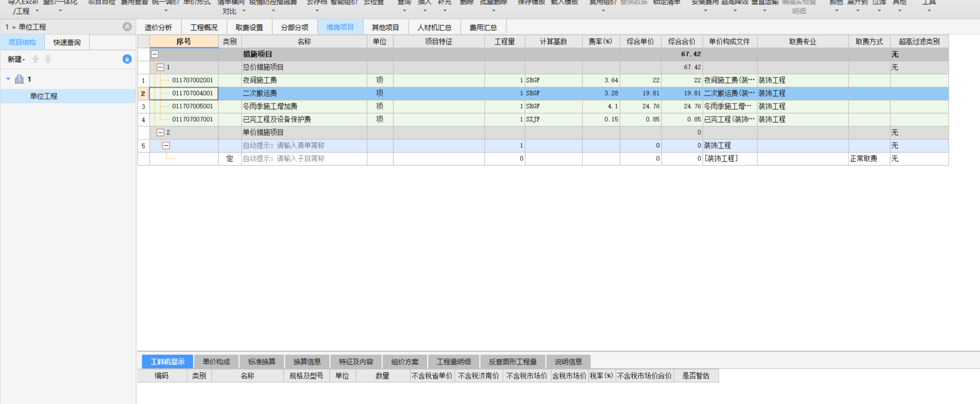Open the 复用组价 dropdown arrow
980x404 pixels.
click(x=603, y=10)
